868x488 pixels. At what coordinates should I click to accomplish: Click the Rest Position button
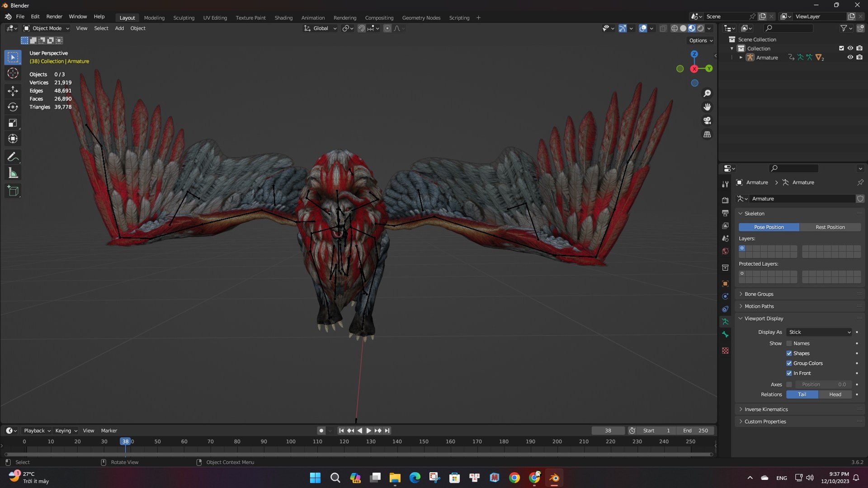[x=830, y=227]
